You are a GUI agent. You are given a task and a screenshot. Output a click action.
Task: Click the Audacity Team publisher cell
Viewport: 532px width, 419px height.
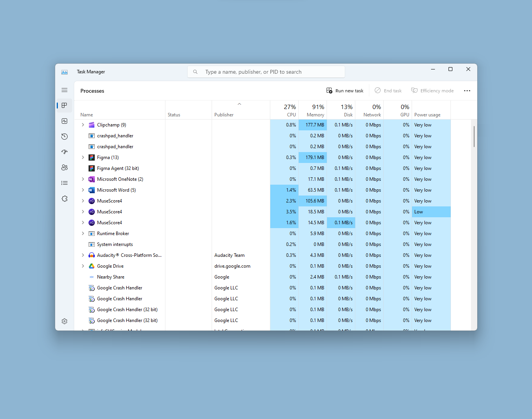241,255
